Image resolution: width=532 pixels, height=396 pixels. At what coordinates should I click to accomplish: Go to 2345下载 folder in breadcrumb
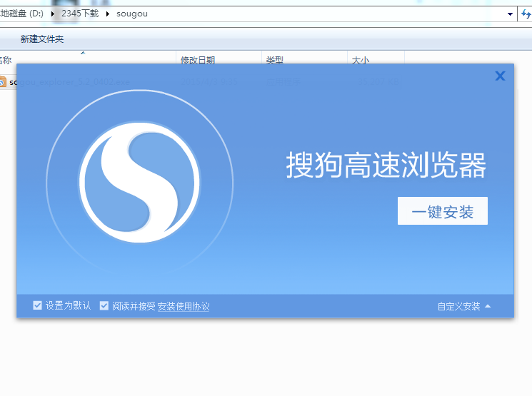80,14
